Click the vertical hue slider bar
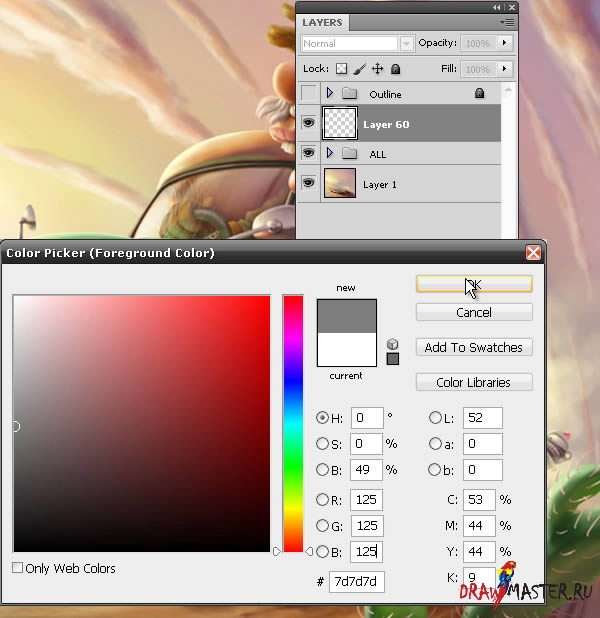Viewport: 600px width, 618px height. point(293,423)
